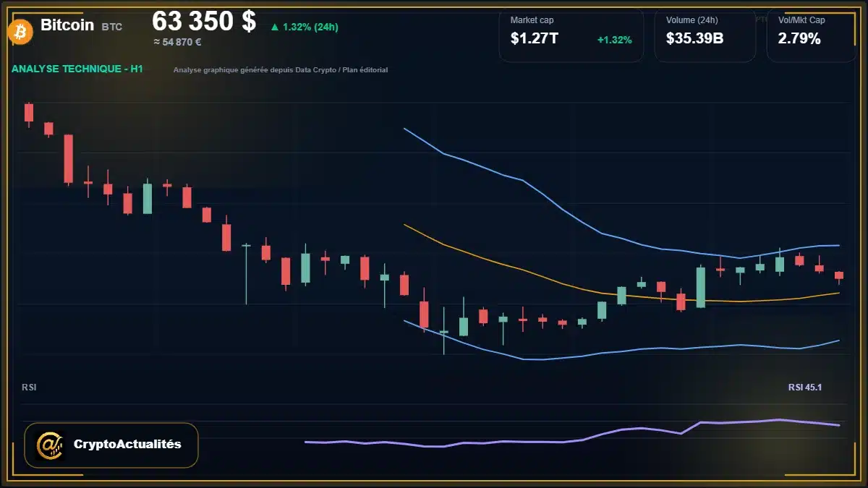Image resolution: width=868 pixels, height=488 pixels.
Task: Click the 1.32% (24h) change text
Action: tap(310, 27)
